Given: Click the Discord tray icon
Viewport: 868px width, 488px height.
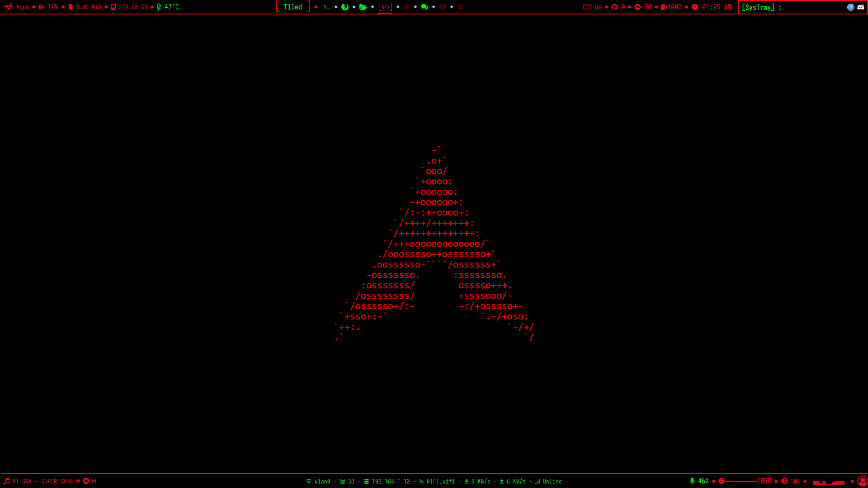Looking at the screenshot, I should 861,7.
